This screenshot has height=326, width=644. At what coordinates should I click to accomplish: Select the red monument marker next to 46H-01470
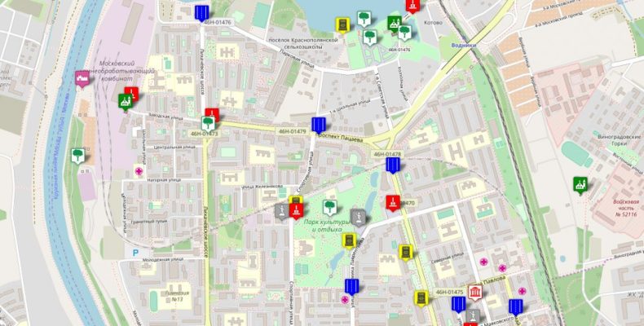pyautogui.click(x=393, y=201)
